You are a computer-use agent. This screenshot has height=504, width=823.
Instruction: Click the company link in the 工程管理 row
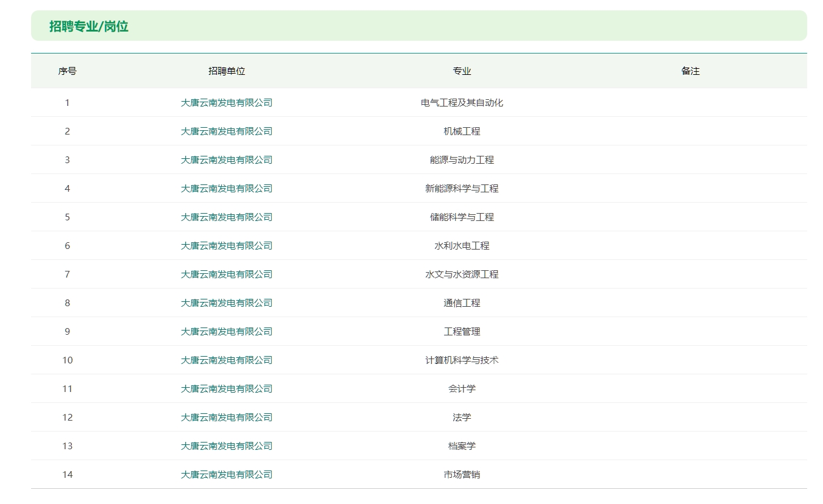tap(226, 332)
